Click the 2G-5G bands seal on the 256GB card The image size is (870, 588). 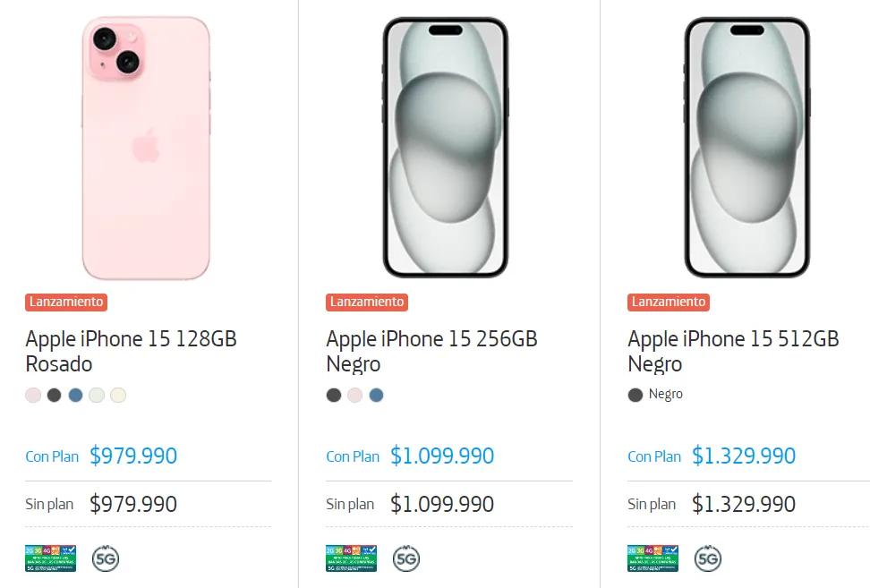pos(352,557)
